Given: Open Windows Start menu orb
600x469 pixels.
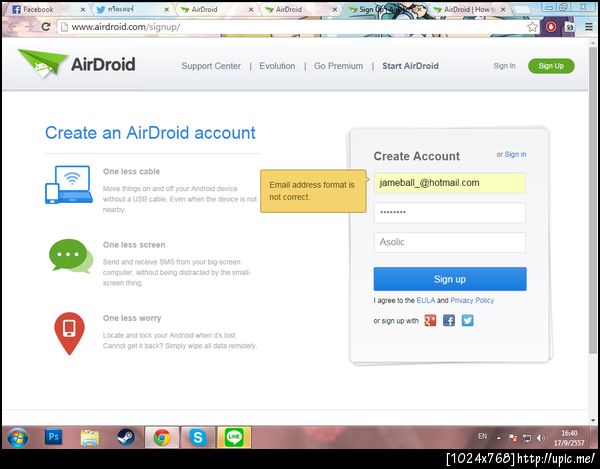Looking at the screenshot, I should point(17,437).
